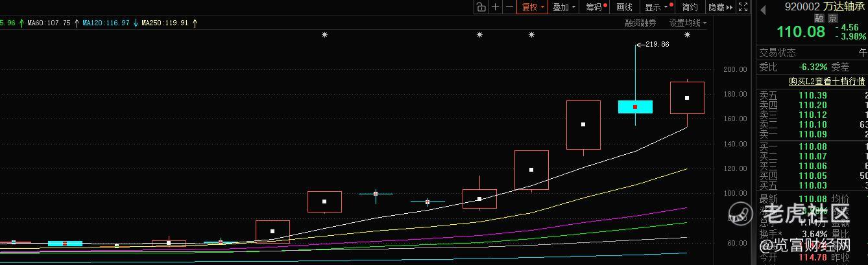Select the 卖三 price 110.12
This screenshot has height=265, width=868.
812,115
